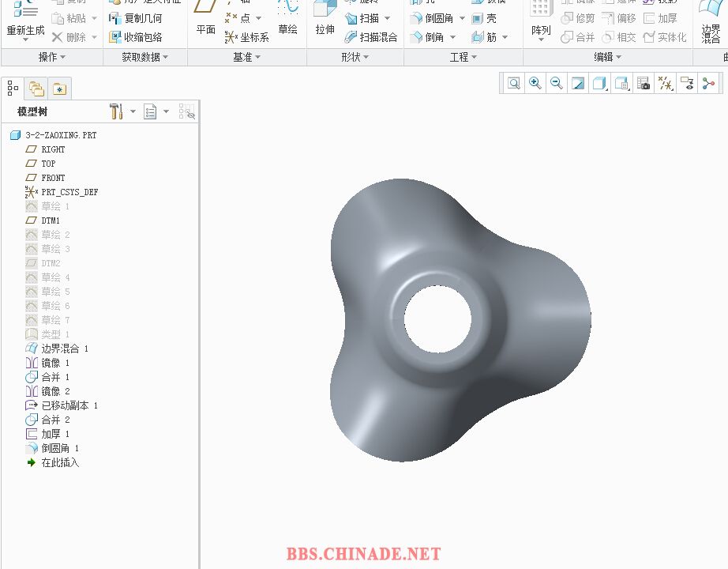Click the 相交 (Intersect) tool
The image size is (728, 569).
click(x=618, y=37)
